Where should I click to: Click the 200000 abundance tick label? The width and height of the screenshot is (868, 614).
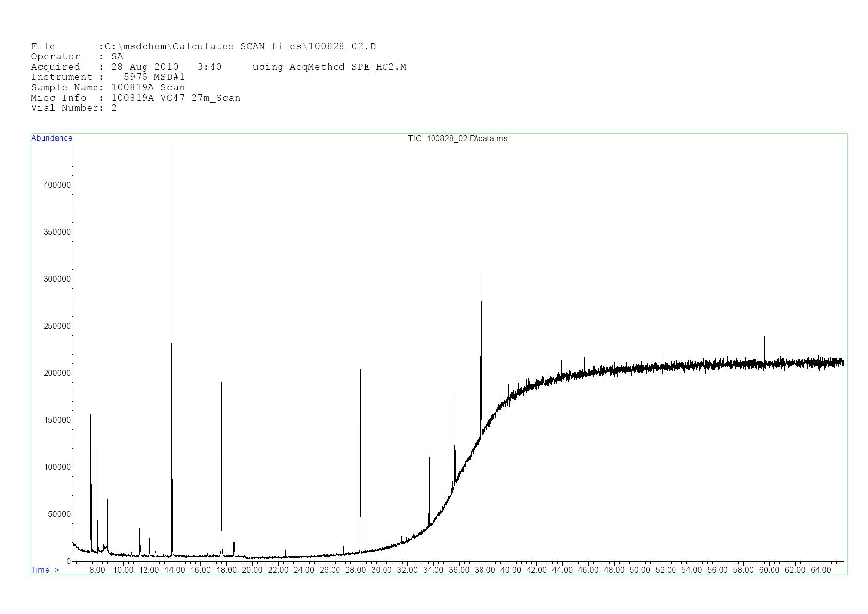pyautogui.click(x=57, y=373)
